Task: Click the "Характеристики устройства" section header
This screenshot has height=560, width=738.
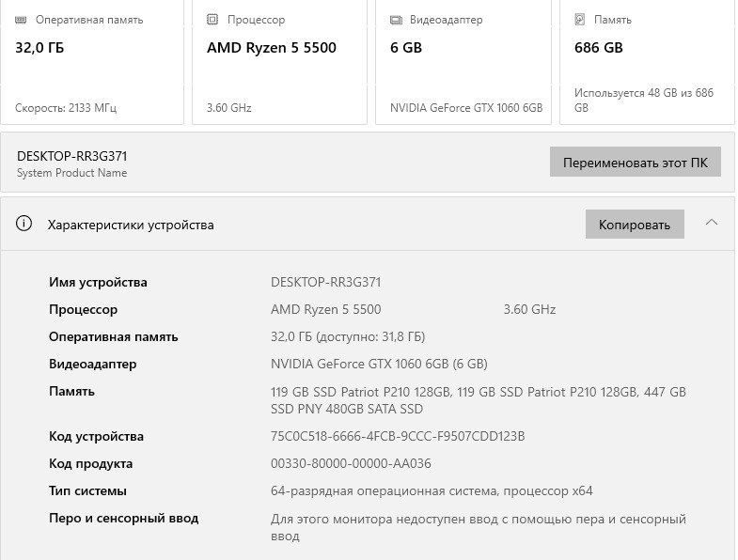Action: pyautogui.click(x=131, y=225)
